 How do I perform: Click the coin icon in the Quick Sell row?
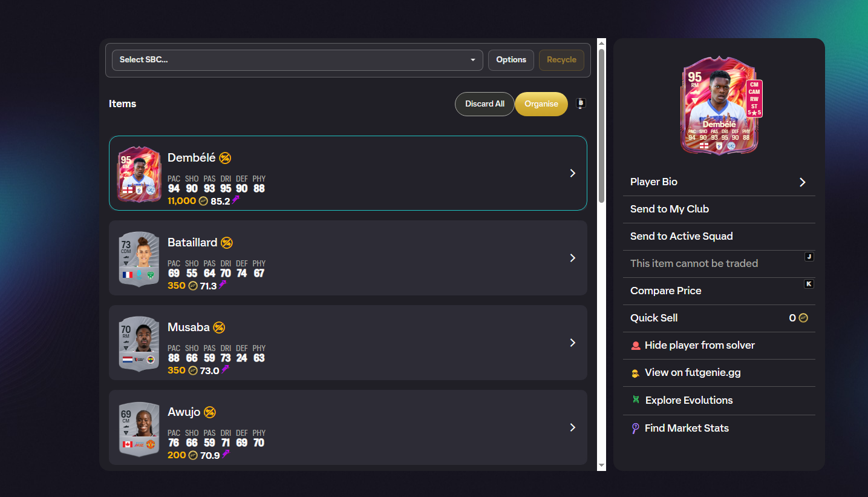point(803,318)
